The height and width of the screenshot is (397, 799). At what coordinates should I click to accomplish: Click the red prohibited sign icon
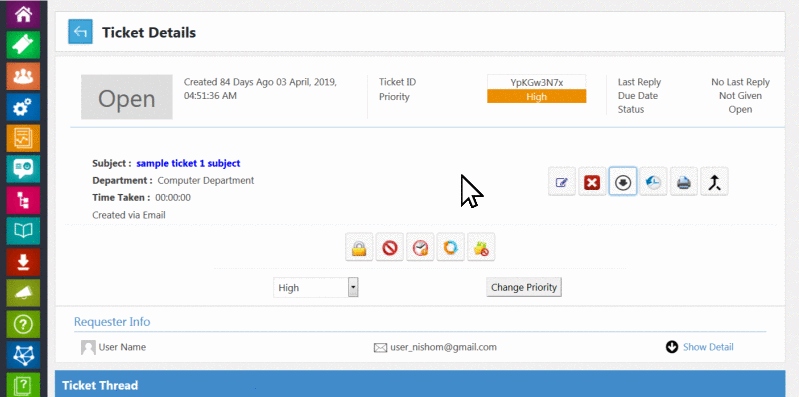click(390, 247)
